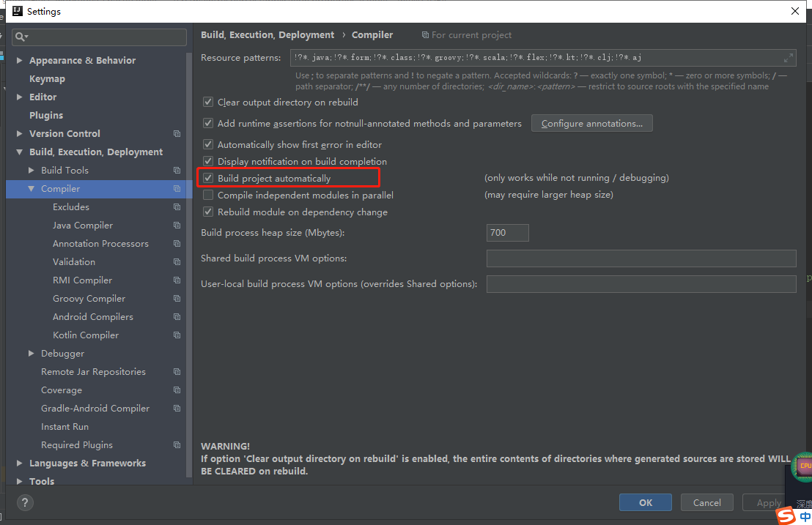The image size is (812, 525).
Task: Click the settings search field
Action: click(100, 37)
